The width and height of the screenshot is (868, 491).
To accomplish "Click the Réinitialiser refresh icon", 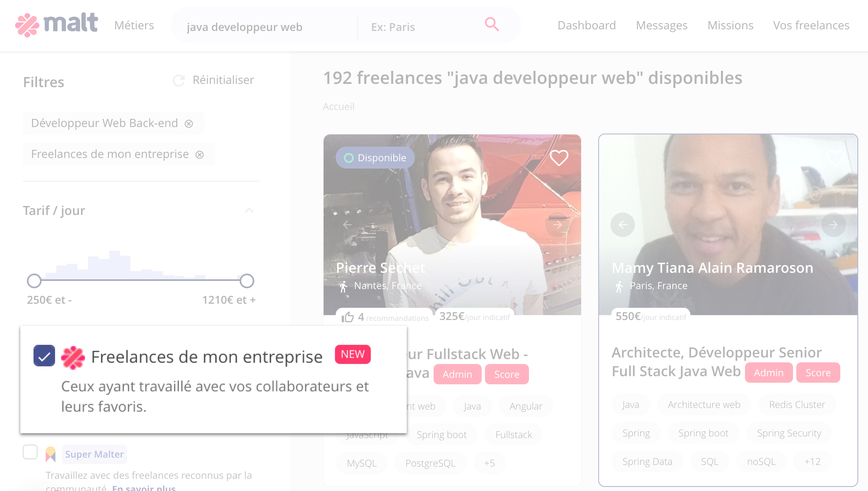I will coord(179,80).
